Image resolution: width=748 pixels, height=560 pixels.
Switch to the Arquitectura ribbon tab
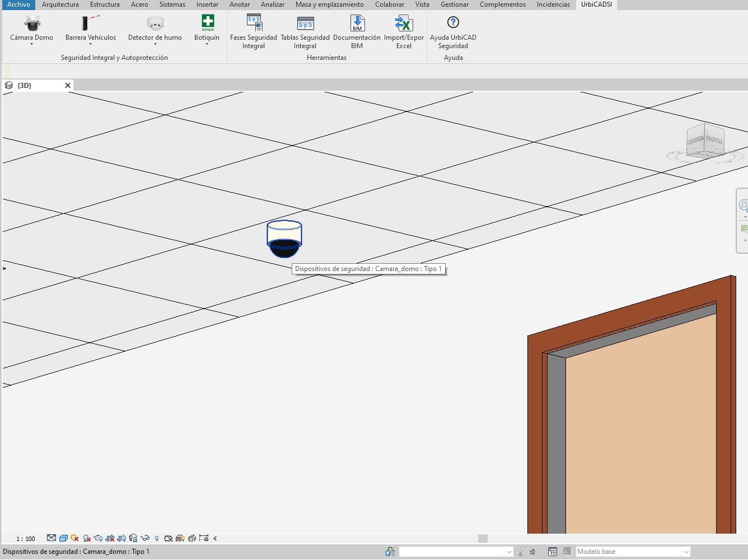point(60,4)
